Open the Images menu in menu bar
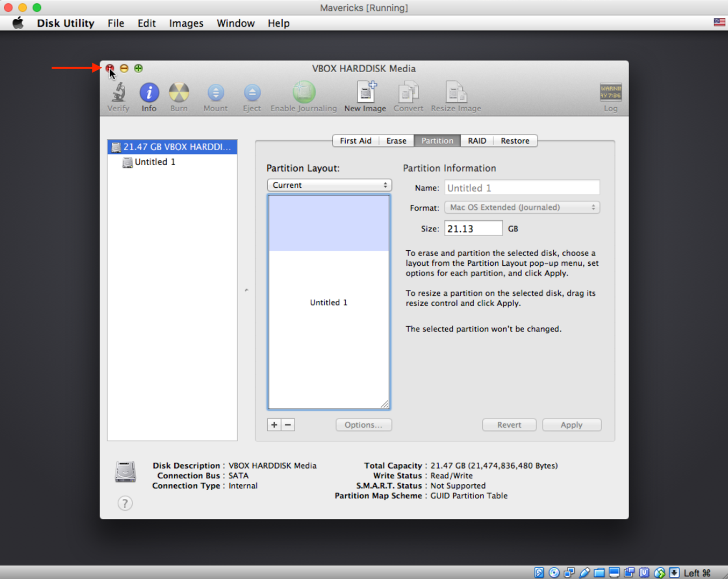 pyautogui.click(x=186, y=23)
